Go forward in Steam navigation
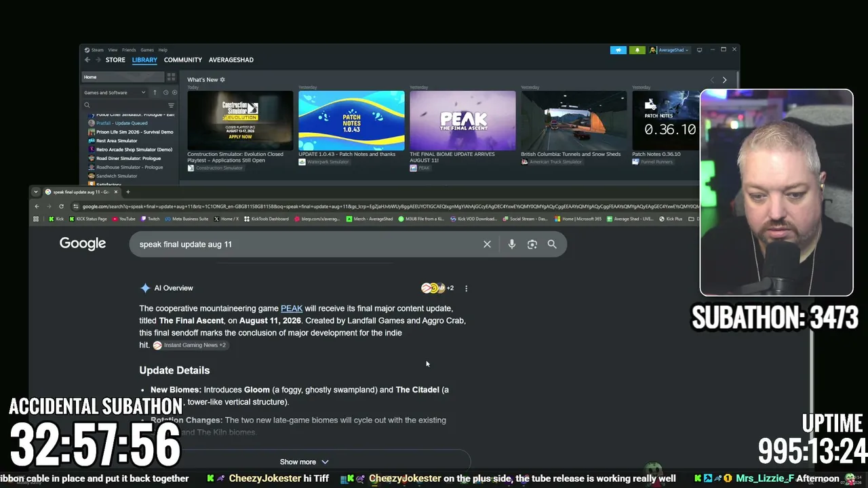This screenshot has height=488, width=868. [x=98, y=60]
